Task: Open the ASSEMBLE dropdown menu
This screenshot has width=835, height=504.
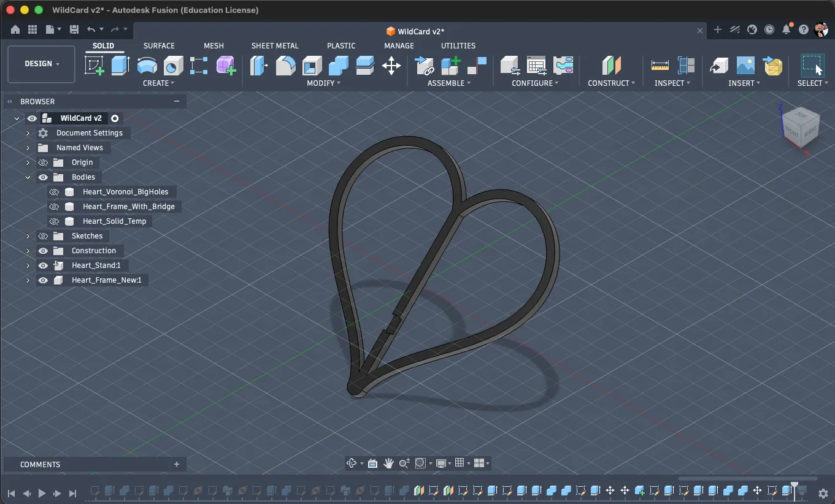Action: point(449,83)
